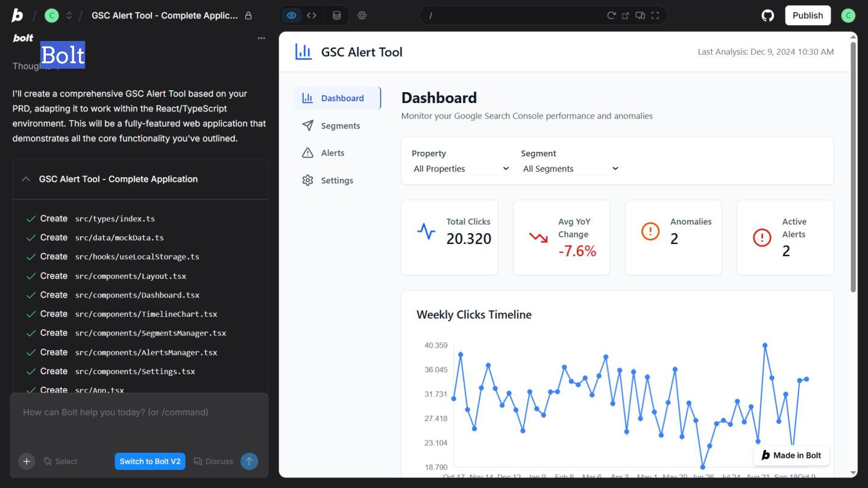
Task: Open the GitHub icon
Action: (x=768, y=16)
